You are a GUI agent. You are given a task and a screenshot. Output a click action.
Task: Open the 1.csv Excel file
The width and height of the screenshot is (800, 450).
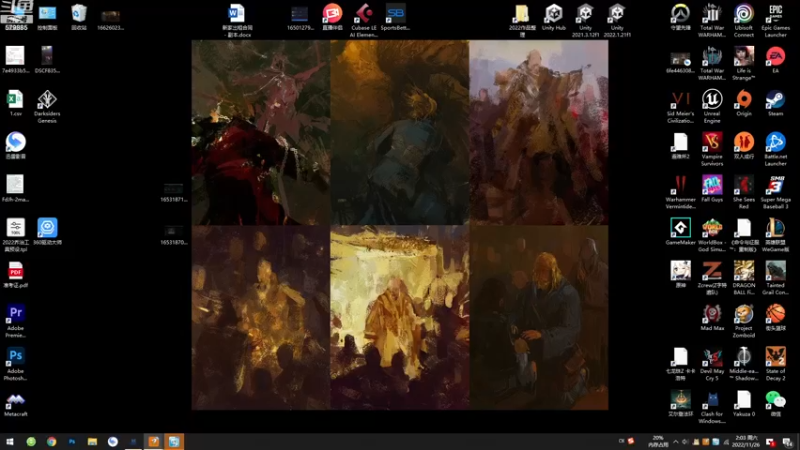[x=15, y=103]
